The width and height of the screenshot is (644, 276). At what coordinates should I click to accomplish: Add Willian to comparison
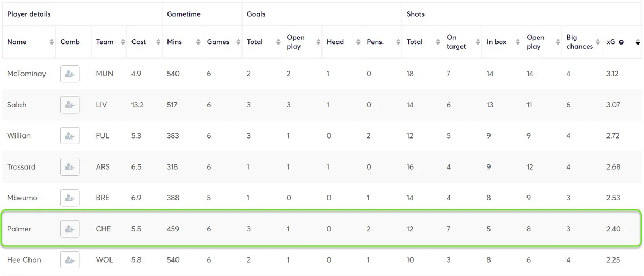point(70,136)
